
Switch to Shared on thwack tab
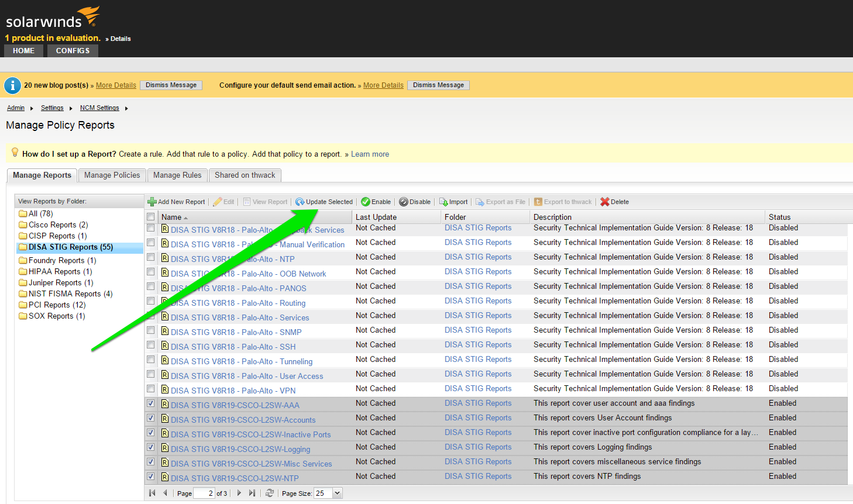point(245,175)
